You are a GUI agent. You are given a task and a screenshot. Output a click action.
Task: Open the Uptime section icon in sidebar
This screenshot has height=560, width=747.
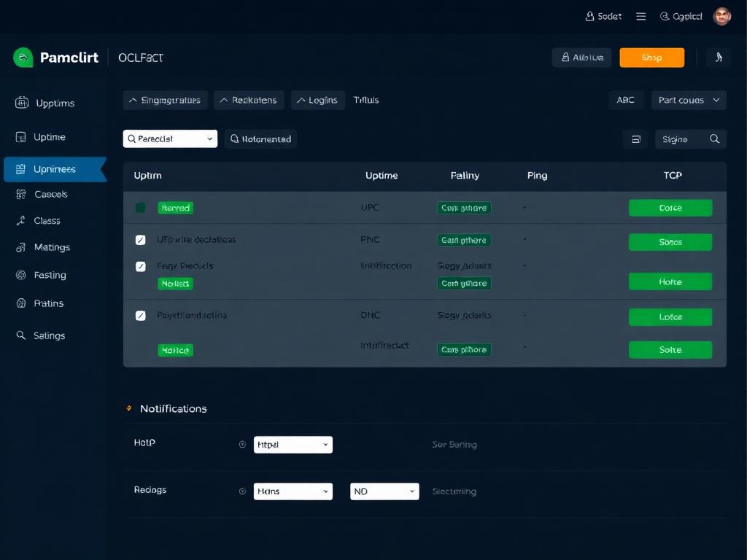point(21,136)
